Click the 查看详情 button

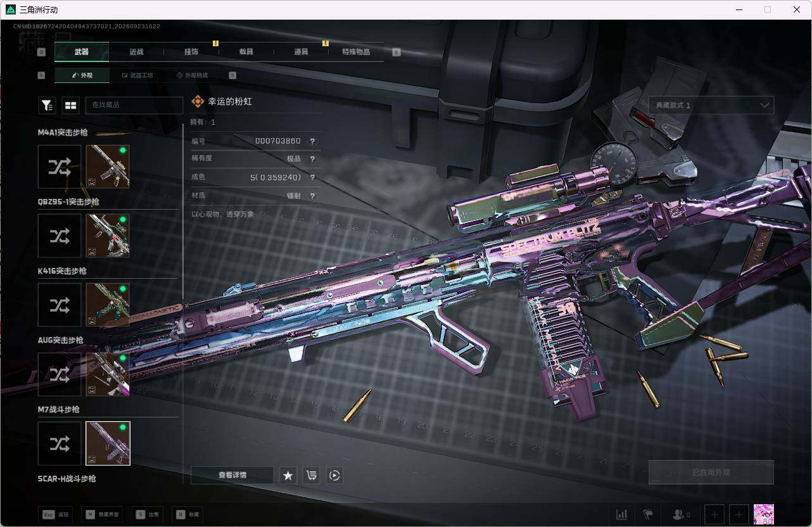point(232,475)
